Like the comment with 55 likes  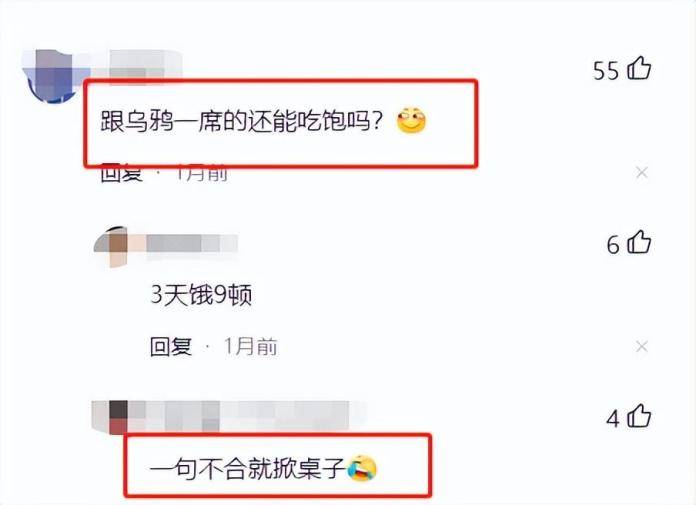point(639,69)
